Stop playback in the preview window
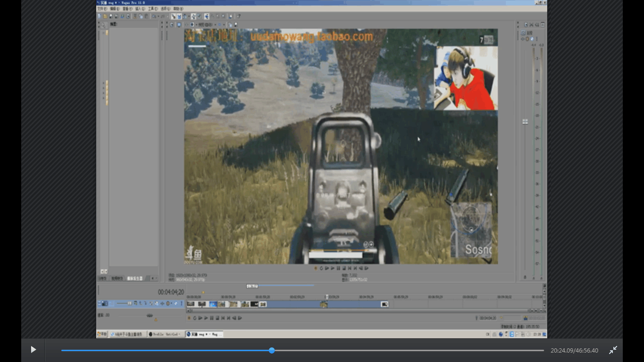This screenshot has height=362, width=644. pyautogui.click(x=344, y=268)
